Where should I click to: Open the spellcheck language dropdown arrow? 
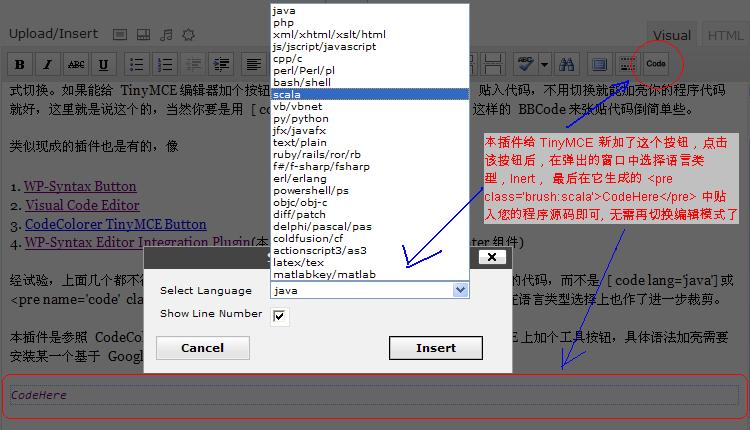coord(544,65)
